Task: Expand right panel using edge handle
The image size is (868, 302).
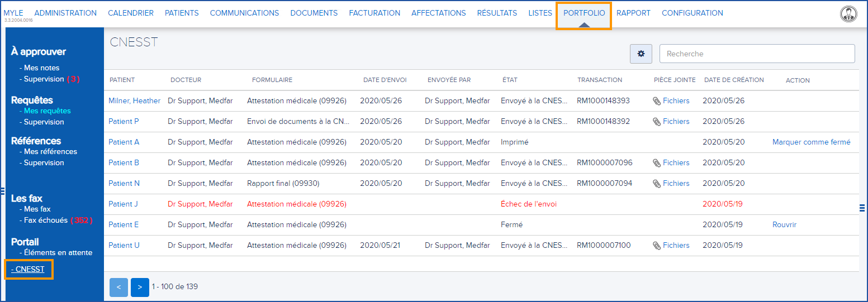Action: click(862, 208)
